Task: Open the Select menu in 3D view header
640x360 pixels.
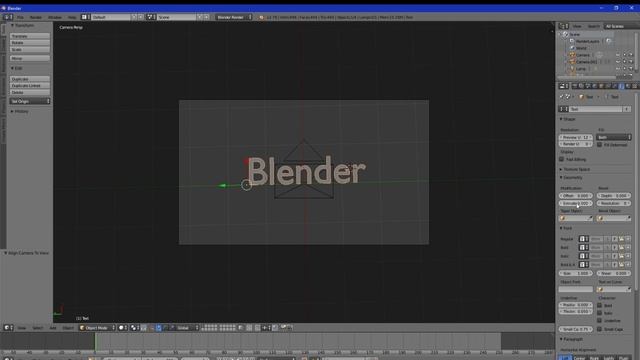Action: (x=38, y=328)
